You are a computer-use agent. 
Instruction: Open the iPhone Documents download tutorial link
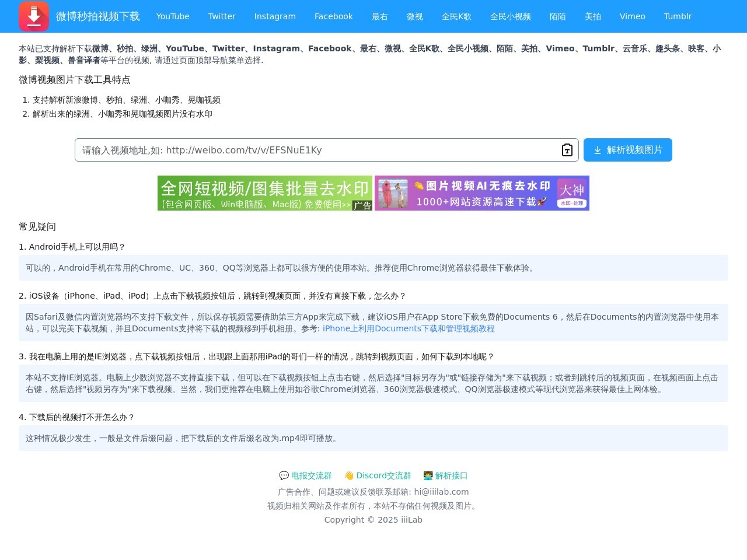tap(409, 328)
